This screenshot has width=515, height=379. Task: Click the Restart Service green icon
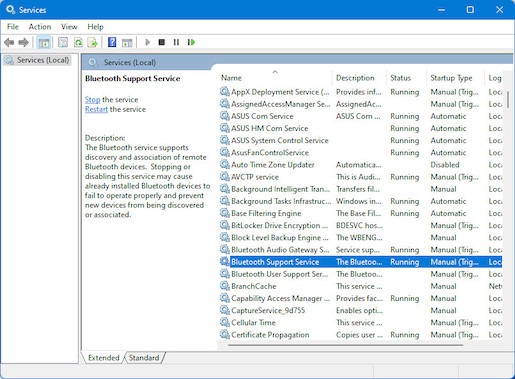click(x=191, y=42)
